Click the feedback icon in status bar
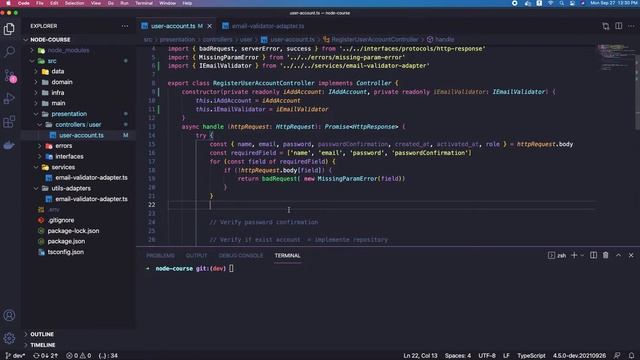Screen dimensions: 640x360 617,356
